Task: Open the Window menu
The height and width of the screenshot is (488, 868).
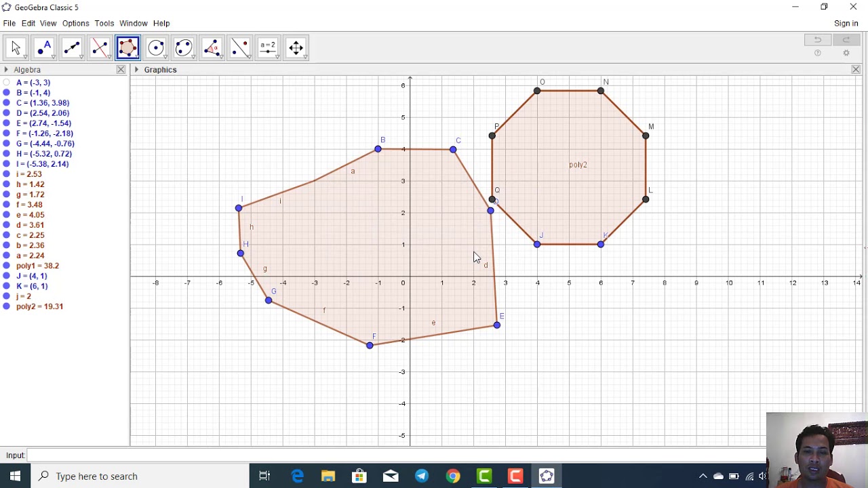Action: [x=134, y=23]
